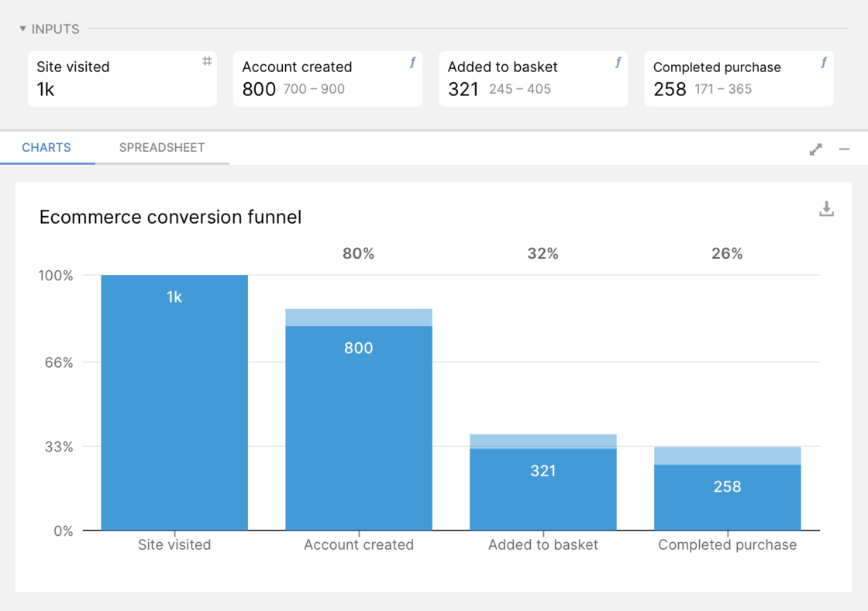The image size is (868, 611).
Task: Edit the Site visited 1k value
Action: point(46,90)
